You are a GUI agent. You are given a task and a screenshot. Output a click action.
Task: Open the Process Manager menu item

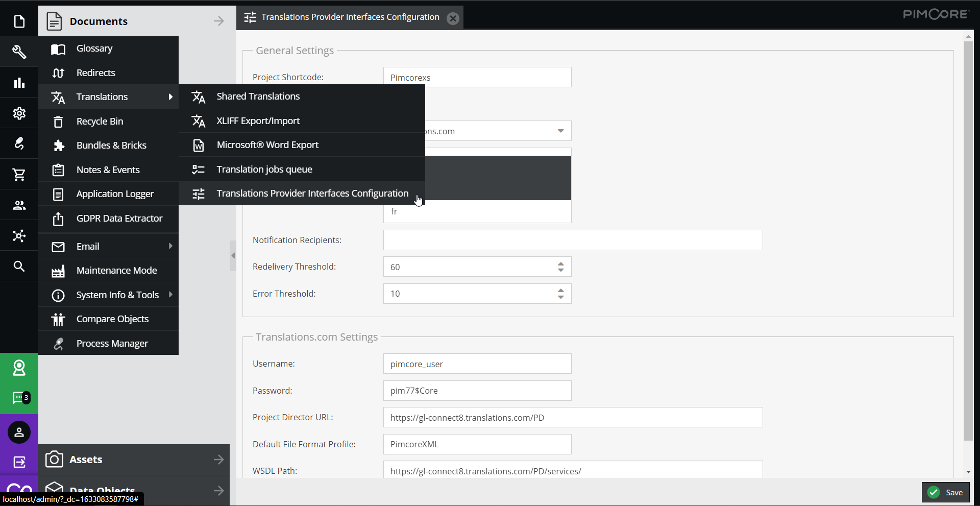(x=108, y=344)
